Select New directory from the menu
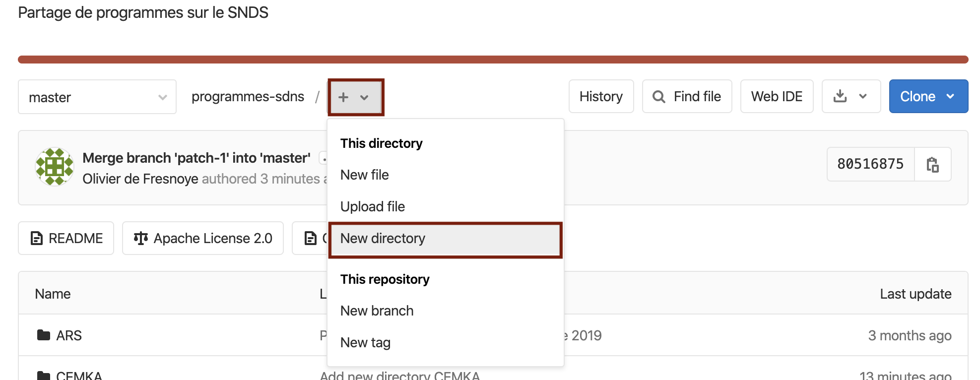The width and height of the screenshot is (980, 380). 383,239
